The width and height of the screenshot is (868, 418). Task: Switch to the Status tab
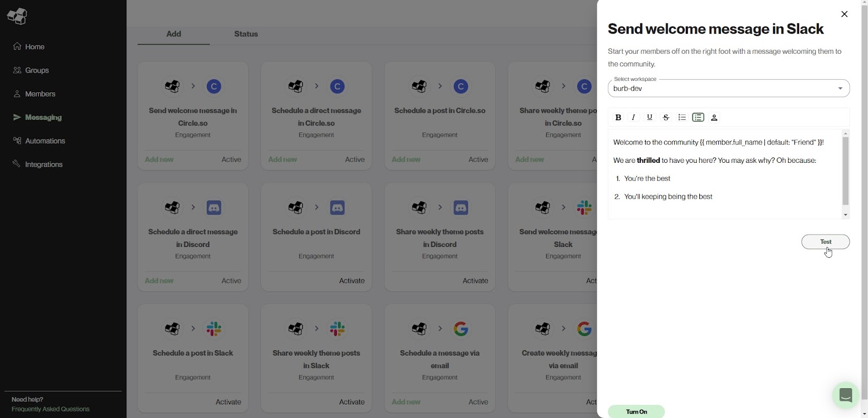[x=246, y=34]
